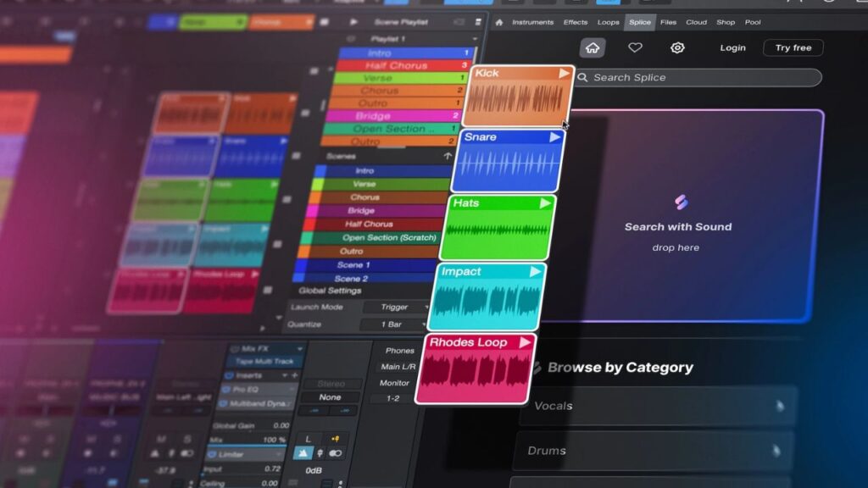Play the Snare clip
Viewport: 868px width, 488px height.
coord(554,137)
